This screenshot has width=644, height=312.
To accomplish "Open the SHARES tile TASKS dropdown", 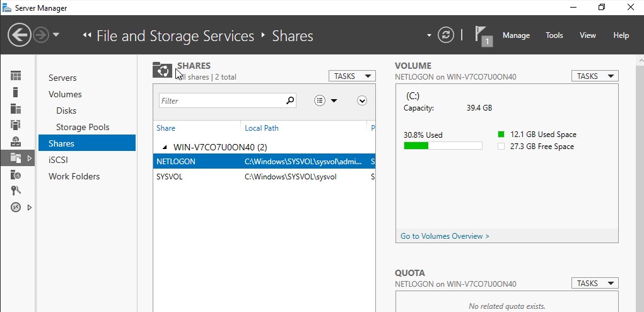I will click(x=352, y=76).
